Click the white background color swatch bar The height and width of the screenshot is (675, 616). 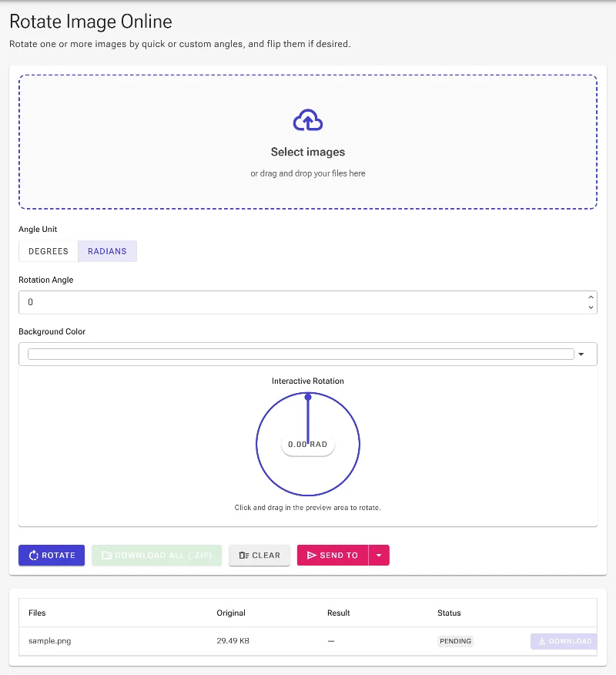click(301, 354)
